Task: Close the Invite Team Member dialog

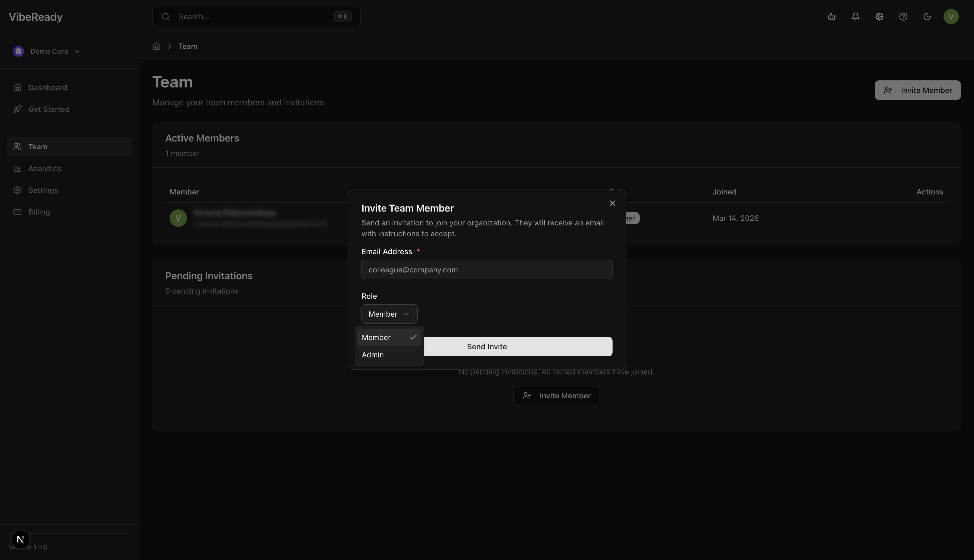Action: click(612, 203)
